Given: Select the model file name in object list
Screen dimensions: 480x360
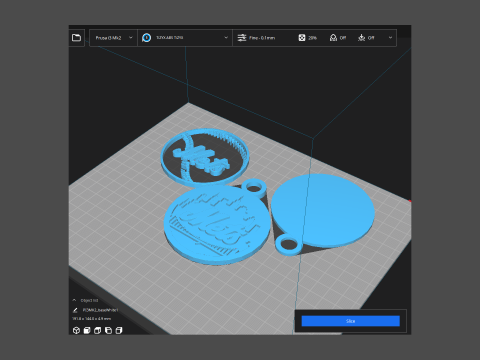Looking at the screenshot, I should [100, 310].
